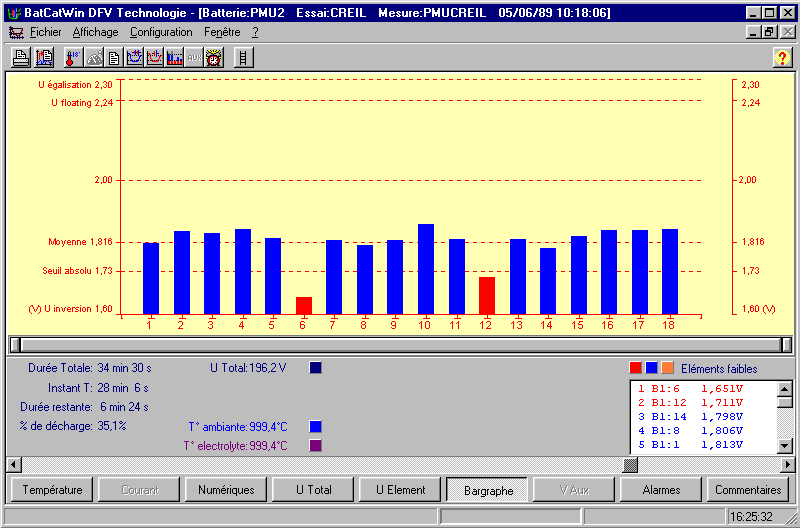Open the numeric values page icon
This screenshot has width=800, height=528.
114,58
